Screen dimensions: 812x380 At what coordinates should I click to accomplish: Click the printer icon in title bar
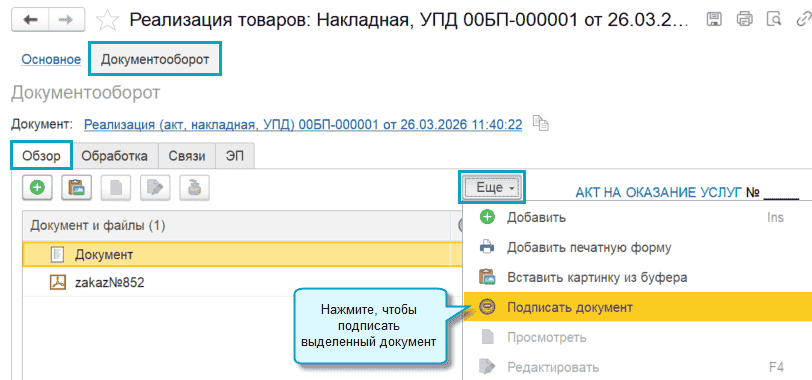tap(745, 20)
